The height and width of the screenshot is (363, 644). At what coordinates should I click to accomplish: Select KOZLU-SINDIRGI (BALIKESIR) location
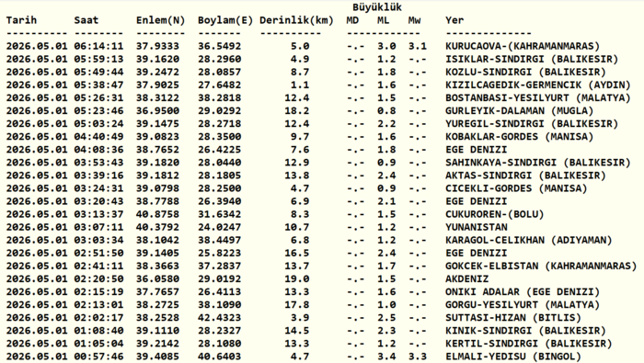[525, 73]
